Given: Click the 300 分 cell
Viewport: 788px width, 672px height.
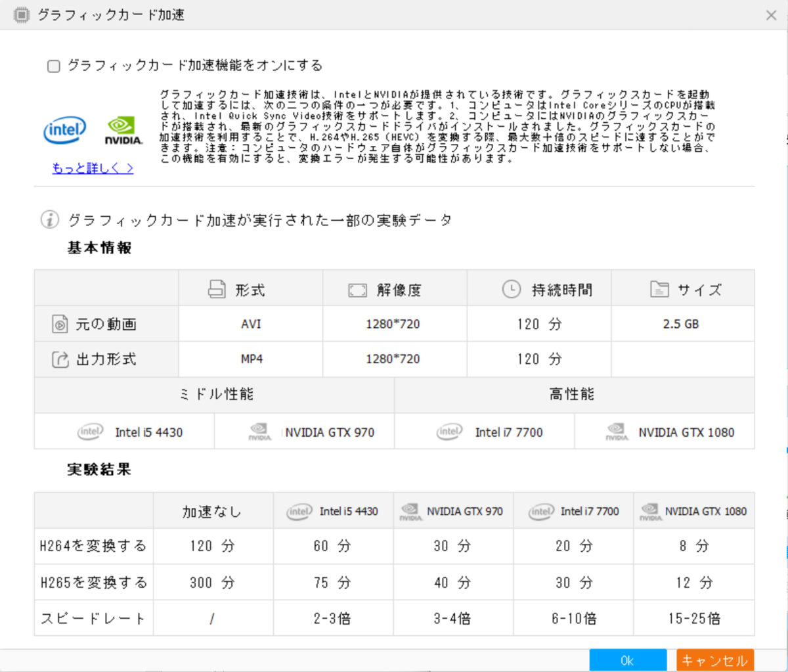Looking at the screenshot, I should 213,582.
